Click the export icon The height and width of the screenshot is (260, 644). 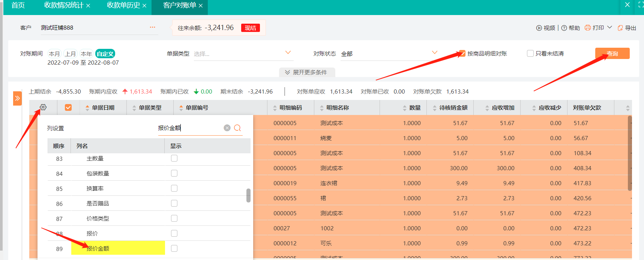620,28
